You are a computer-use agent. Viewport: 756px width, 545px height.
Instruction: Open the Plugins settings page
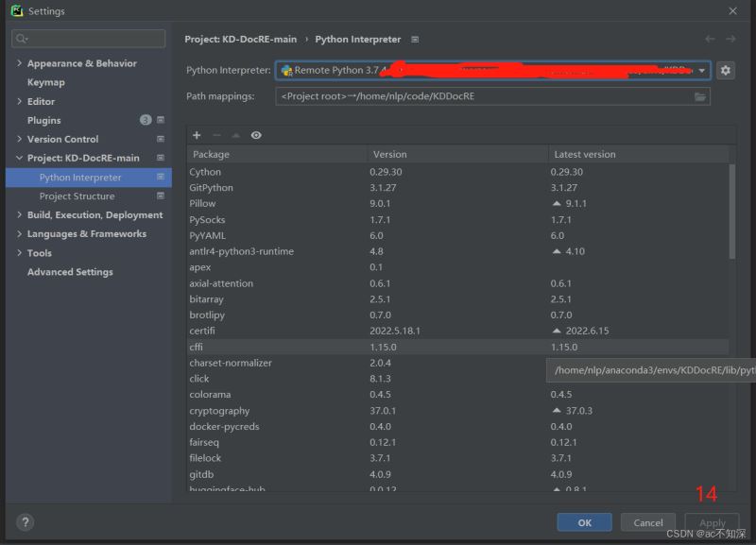click(x=43, y=121)
